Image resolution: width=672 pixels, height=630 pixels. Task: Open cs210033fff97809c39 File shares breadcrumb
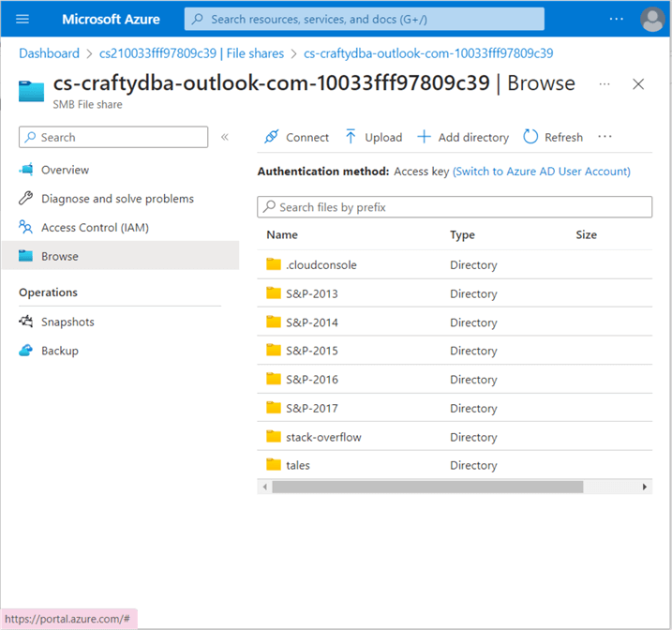tap(191, 53)
